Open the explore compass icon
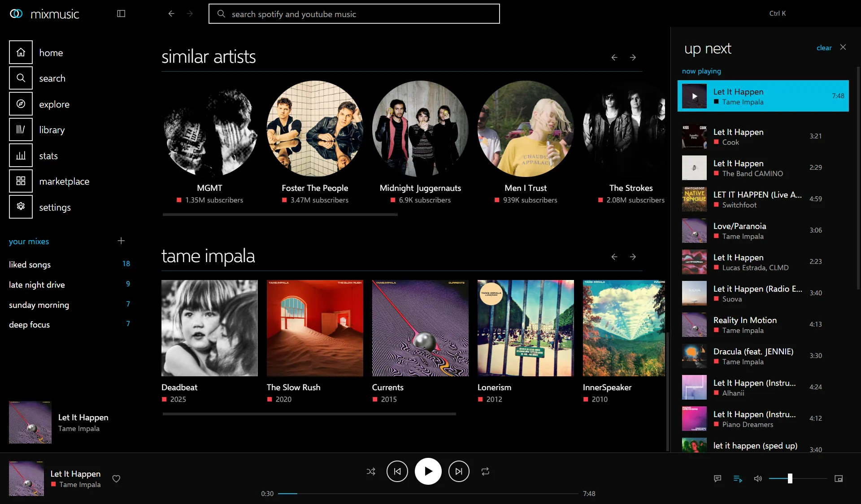Image resolution: width=861 pixels, height=504 pixels. [21, 104]
